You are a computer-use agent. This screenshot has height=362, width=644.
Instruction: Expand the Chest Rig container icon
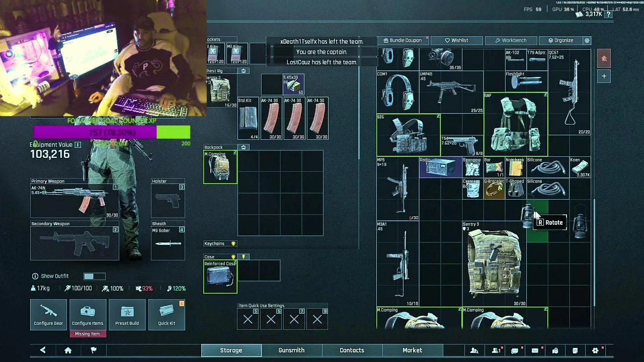tap(244, 71)
